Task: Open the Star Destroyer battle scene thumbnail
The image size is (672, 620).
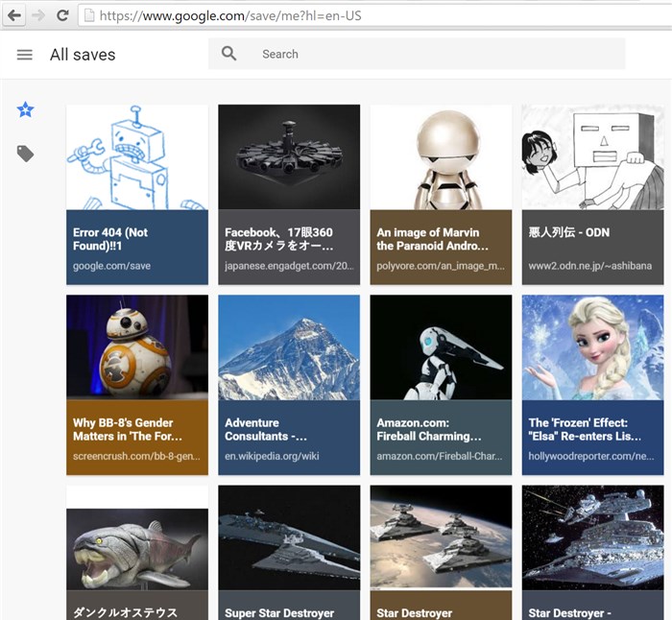Action: pos(592,537)
